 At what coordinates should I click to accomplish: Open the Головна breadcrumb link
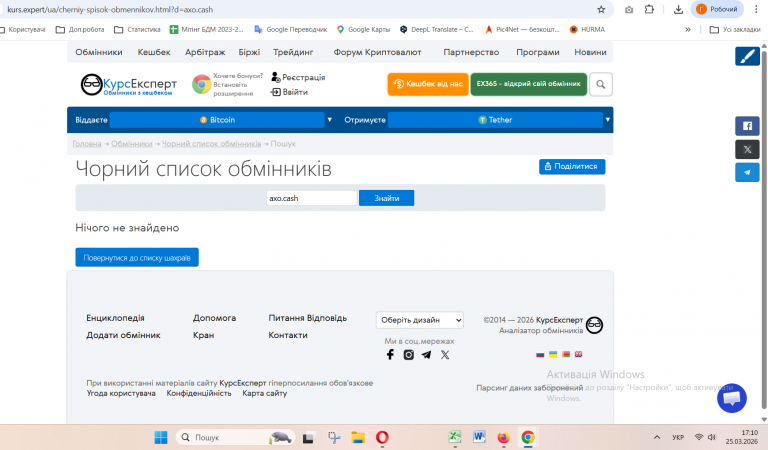pos(87,143)
